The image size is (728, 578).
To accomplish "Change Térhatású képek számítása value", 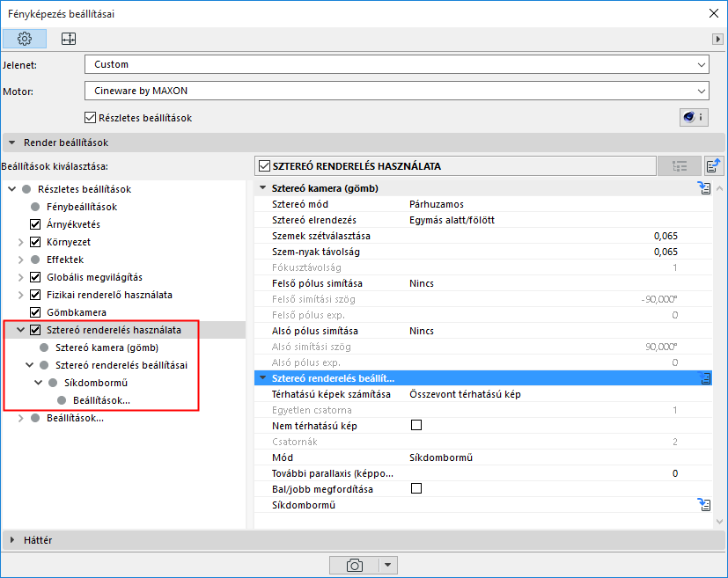I will 465,394.
